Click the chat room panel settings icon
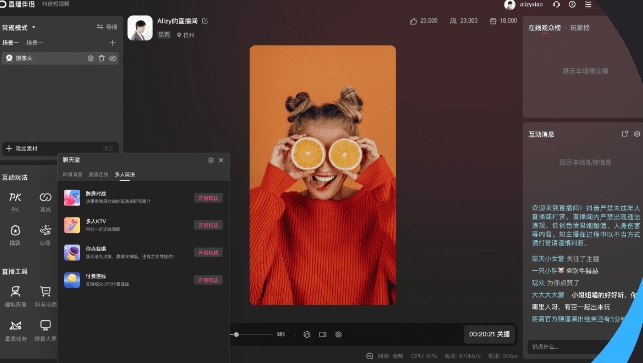 click(x=211, y=160)
